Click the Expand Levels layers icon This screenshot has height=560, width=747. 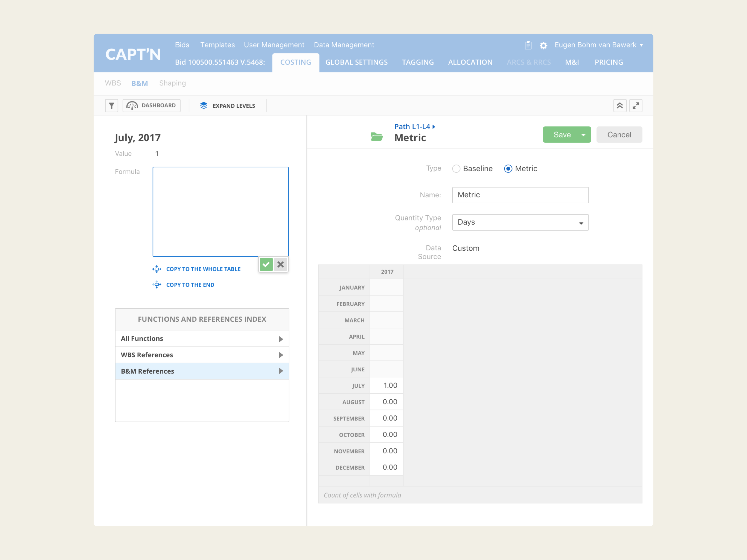click(204, 106)
